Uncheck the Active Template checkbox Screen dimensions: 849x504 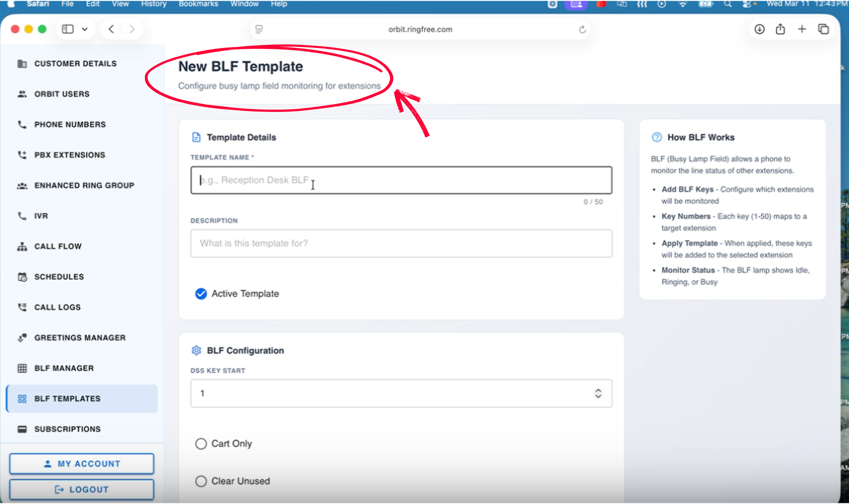tap(201, 294)
